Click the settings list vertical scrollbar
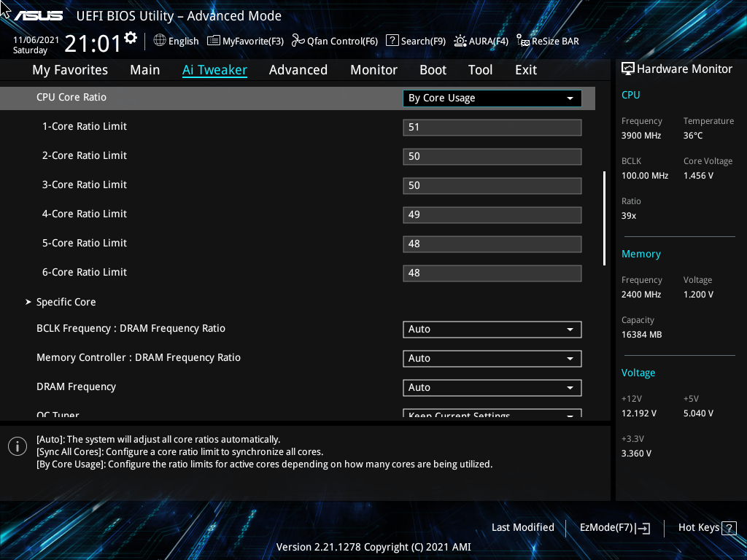 pos(605,218)
